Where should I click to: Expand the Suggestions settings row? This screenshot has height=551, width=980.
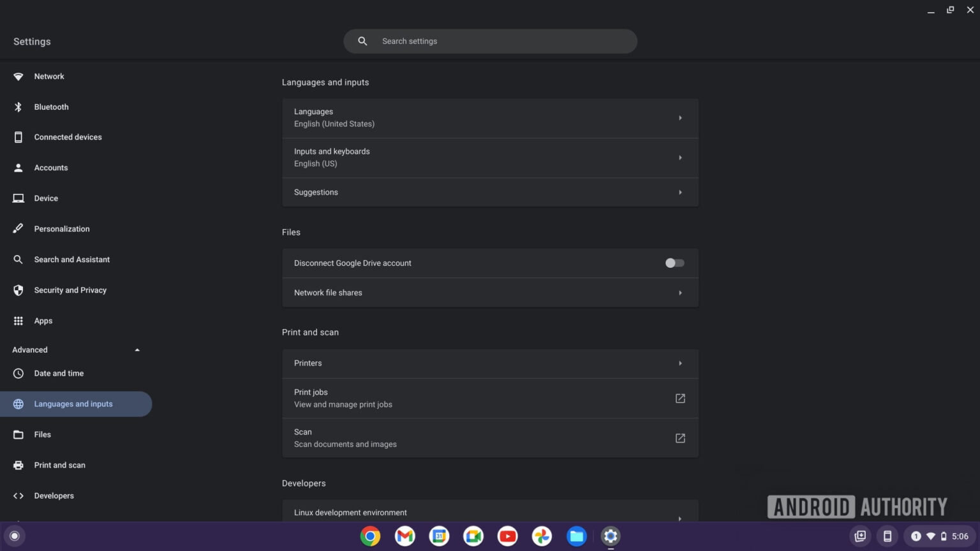point(490,192)
